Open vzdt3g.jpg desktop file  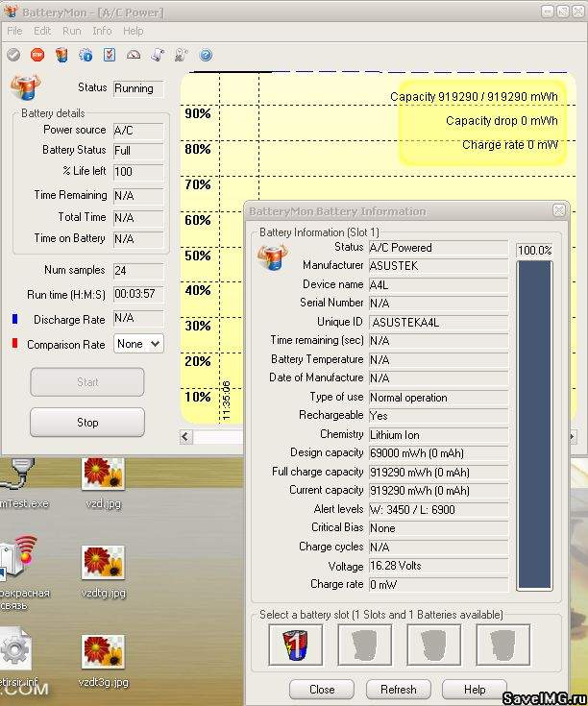coord(103,662)
